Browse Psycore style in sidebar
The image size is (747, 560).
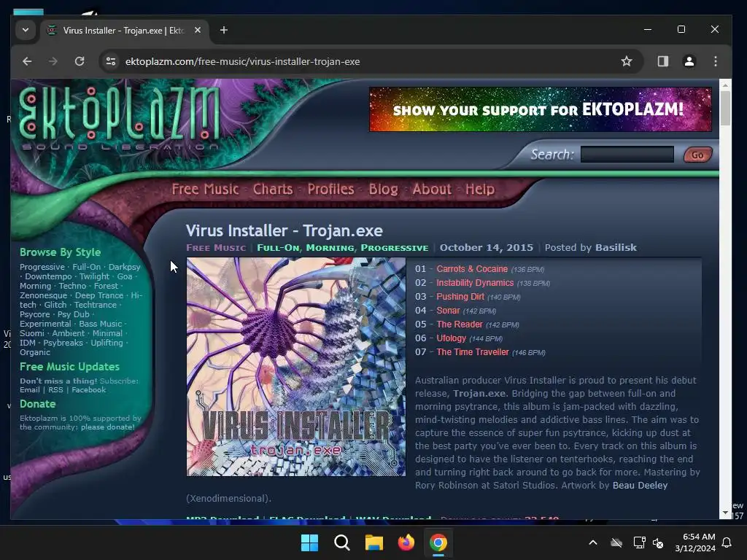click(x=35, y=315)
